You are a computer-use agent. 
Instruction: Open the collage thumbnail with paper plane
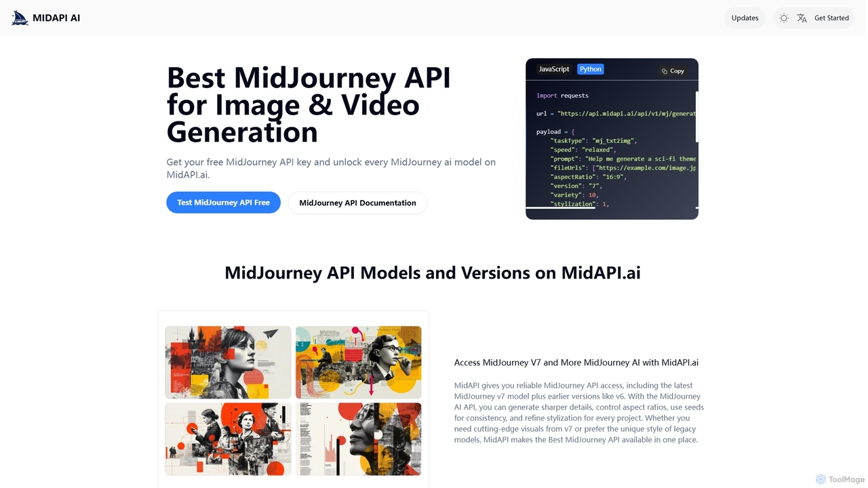228,363
